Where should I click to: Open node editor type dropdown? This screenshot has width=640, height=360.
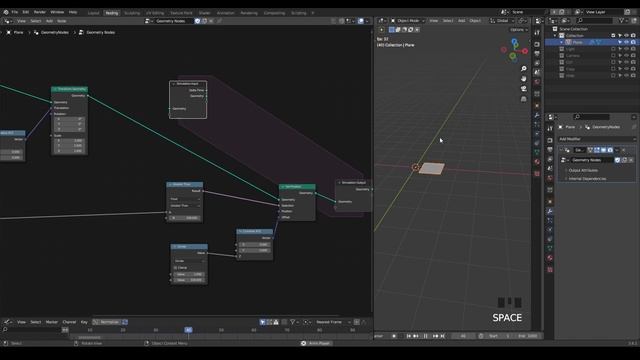pos(8,21)
